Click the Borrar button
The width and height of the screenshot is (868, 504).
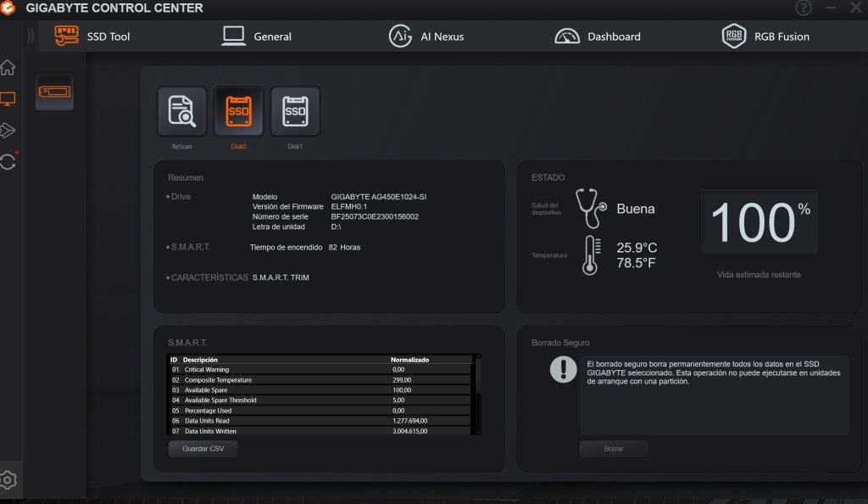click(614, 449)
